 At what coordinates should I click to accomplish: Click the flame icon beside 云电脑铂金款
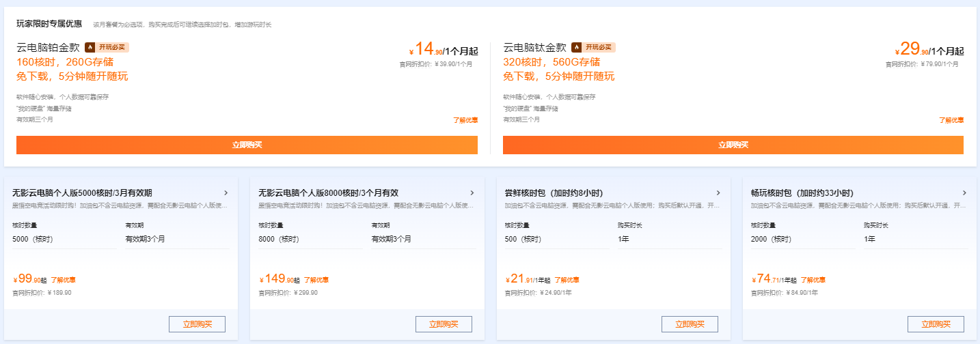pos(90,48)
